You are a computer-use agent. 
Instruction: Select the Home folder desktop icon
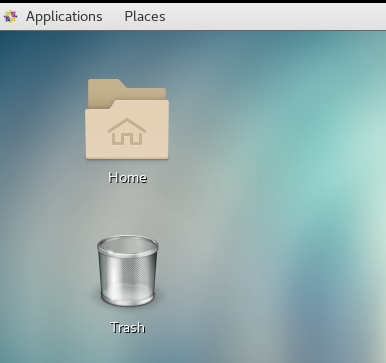point(127,119)
